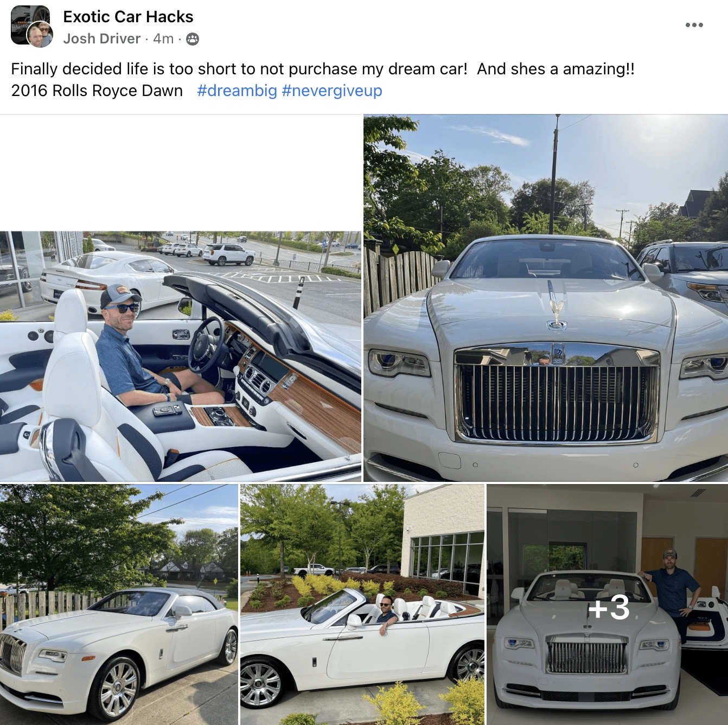Viewport: 728px width, 725px height.
Task: Open the photo of man waving from convertible
Action: (362, 605)
